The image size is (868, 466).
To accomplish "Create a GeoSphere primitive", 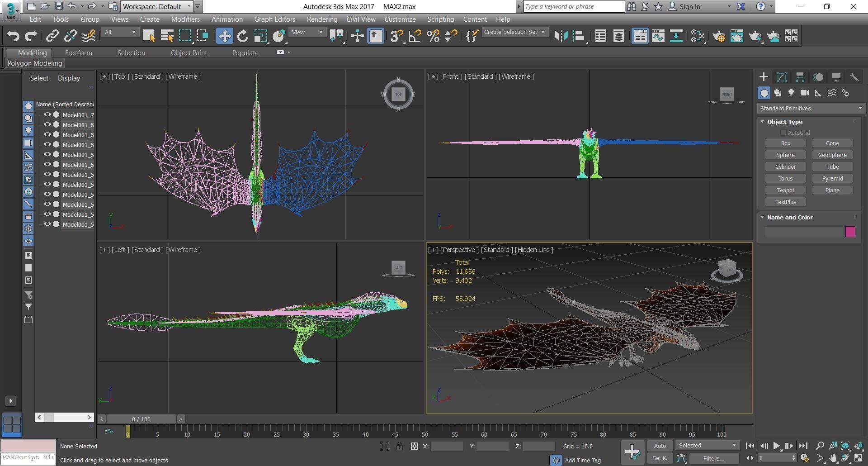I will [x=832, y=155].
